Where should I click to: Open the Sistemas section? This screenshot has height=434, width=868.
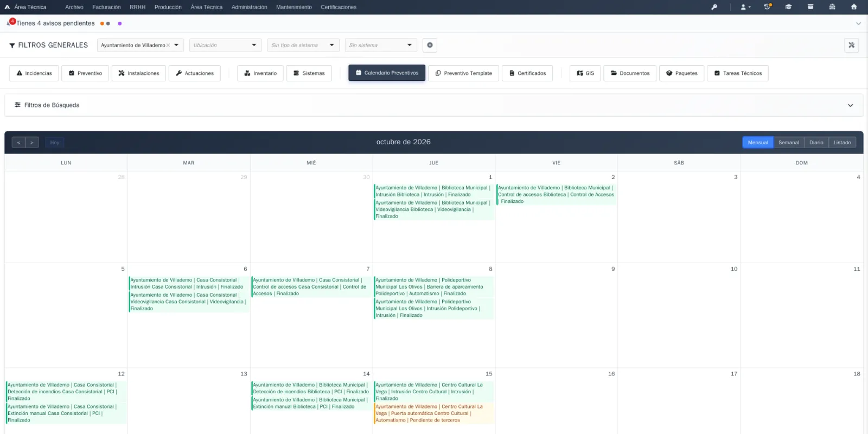point(309,73)
